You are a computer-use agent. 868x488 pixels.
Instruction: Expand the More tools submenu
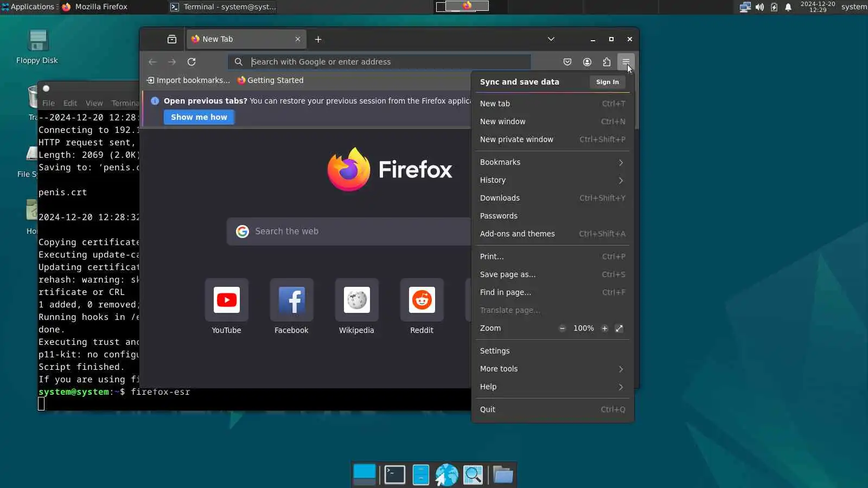553,369
